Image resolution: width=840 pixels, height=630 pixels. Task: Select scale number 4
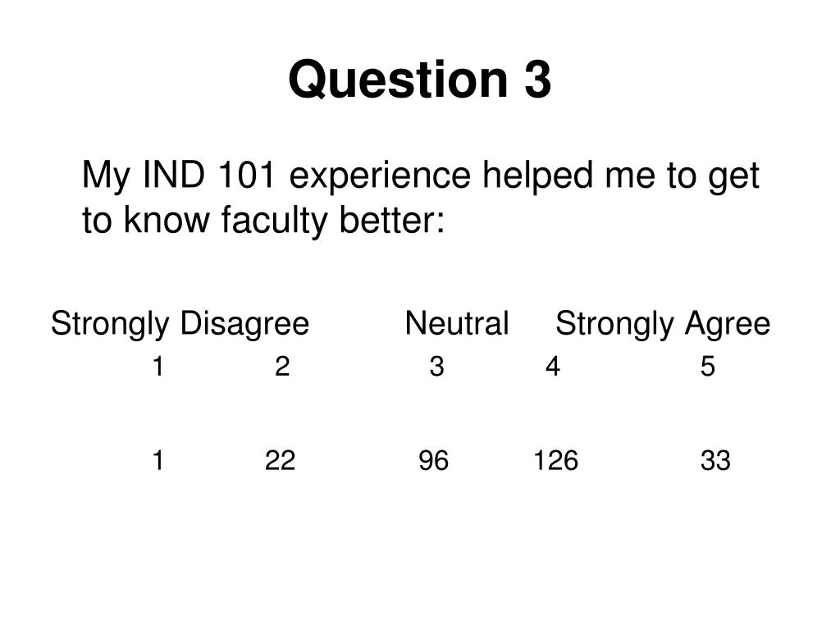pos(553,367)
